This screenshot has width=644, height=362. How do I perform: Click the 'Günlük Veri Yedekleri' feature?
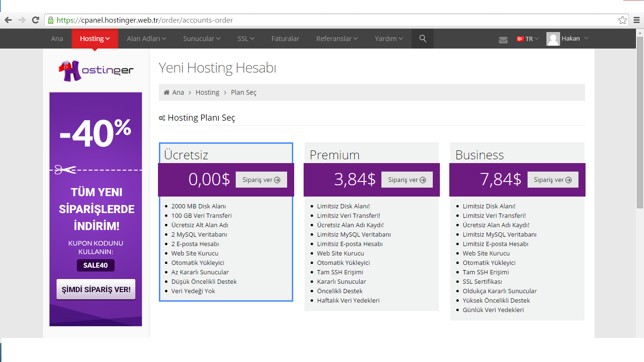[493, 310]
